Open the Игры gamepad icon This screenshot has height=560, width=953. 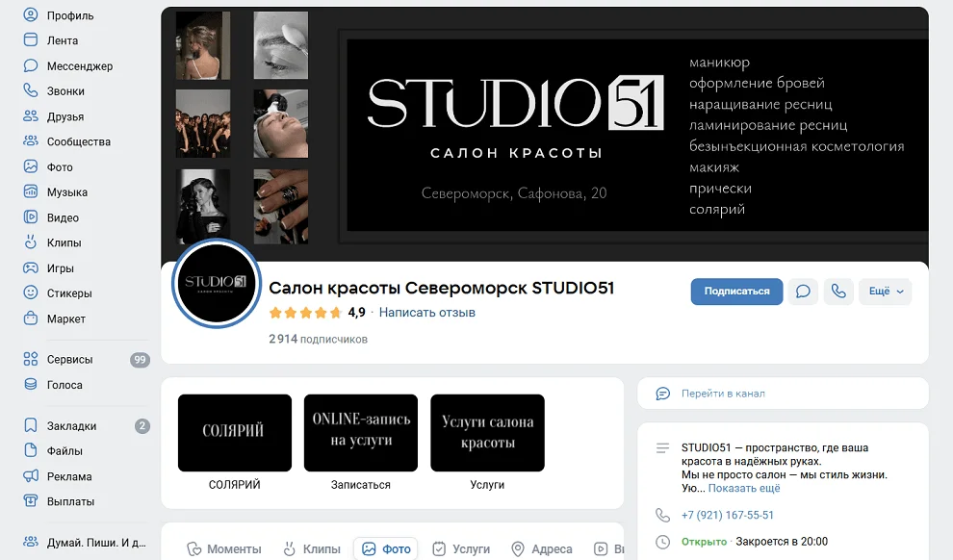(31, 267)
